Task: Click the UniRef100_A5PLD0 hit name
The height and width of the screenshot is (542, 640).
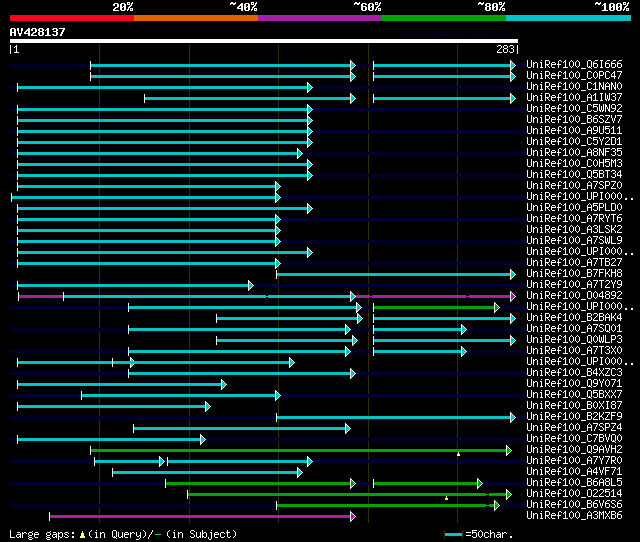Action: click(574, 208)
